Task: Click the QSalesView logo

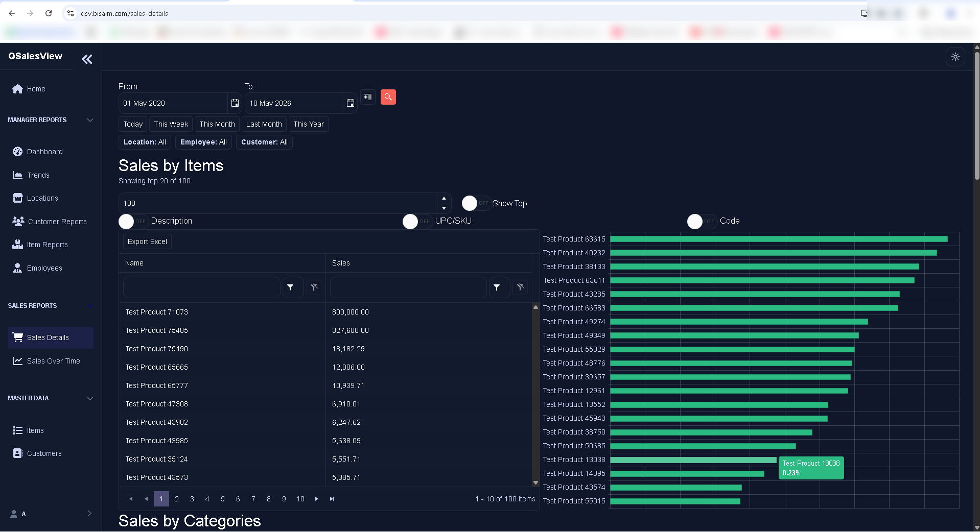Action: (35, 56)
